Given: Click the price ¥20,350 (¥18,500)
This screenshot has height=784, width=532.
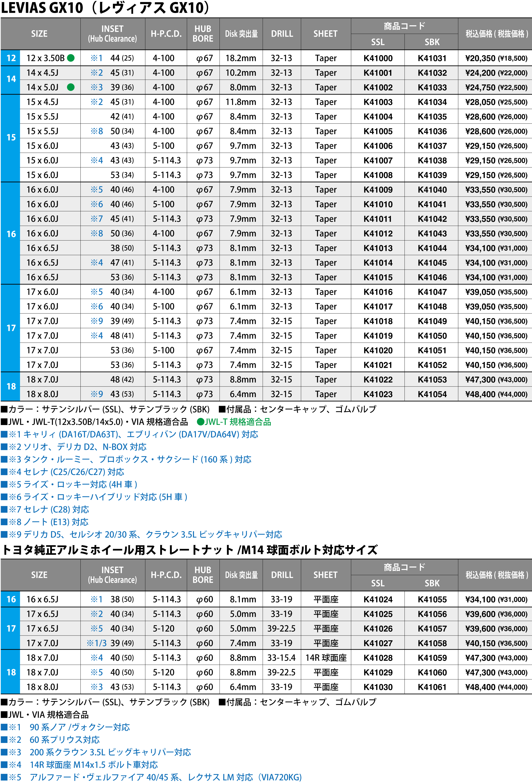Looking at the screenshot, I should [496, 58].
